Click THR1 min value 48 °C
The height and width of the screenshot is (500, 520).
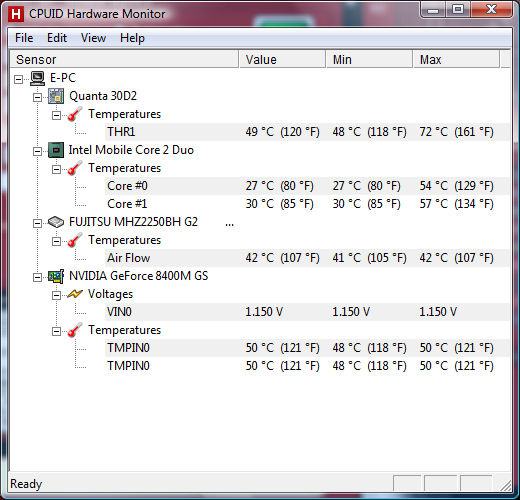tap(369, 132)
